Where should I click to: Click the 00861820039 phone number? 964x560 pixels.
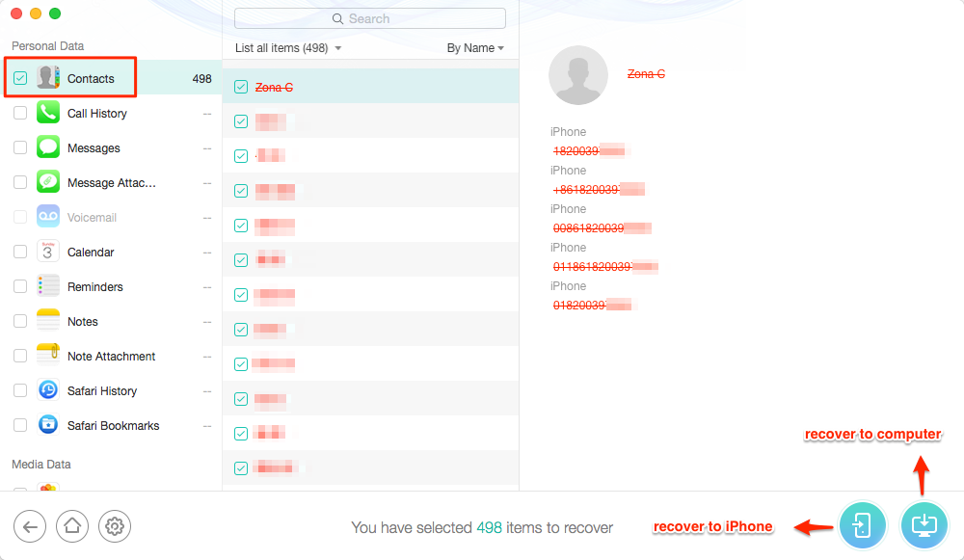pyautogui.click(x=602, y=228)
